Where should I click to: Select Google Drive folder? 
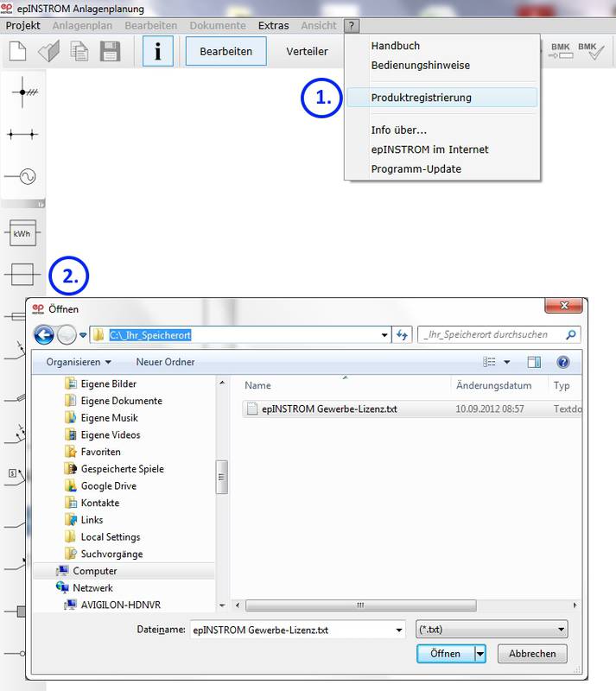tap(109, 486)
